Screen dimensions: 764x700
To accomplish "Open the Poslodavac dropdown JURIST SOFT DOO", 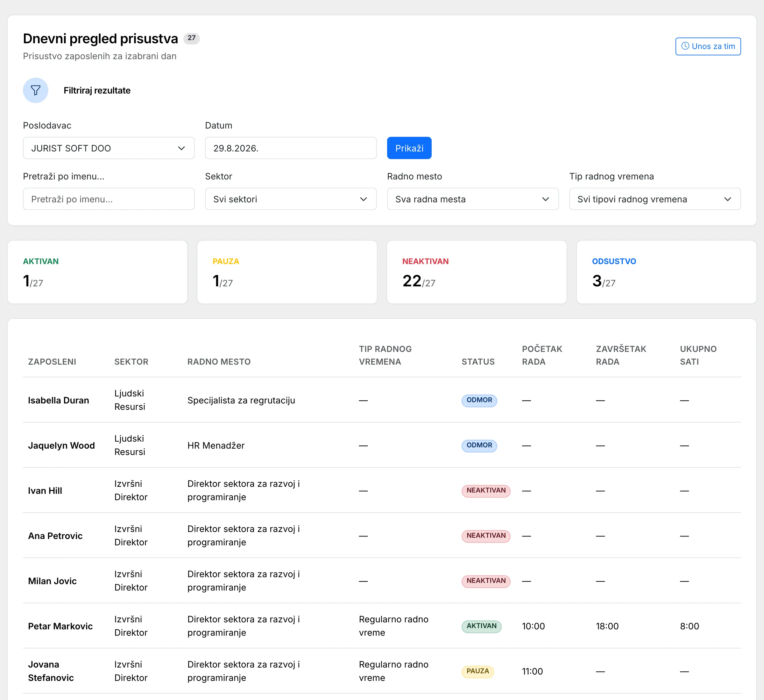I will 109,148.
